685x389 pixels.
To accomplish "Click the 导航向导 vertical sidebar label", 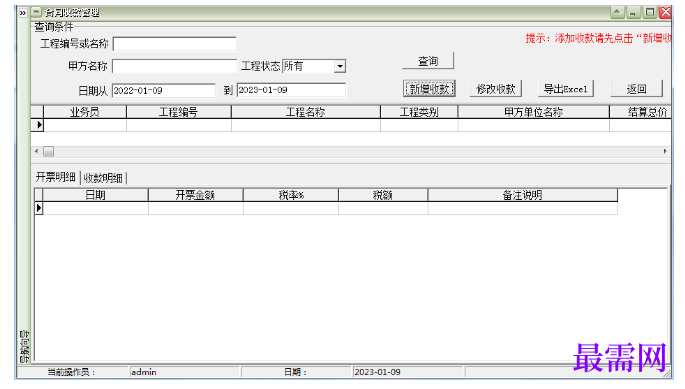I will click(x=24, y=346).
